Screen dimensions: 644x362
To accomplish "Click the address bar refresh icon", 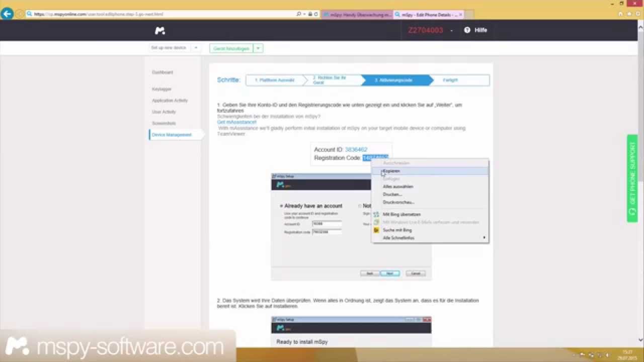I will [316, 14].
